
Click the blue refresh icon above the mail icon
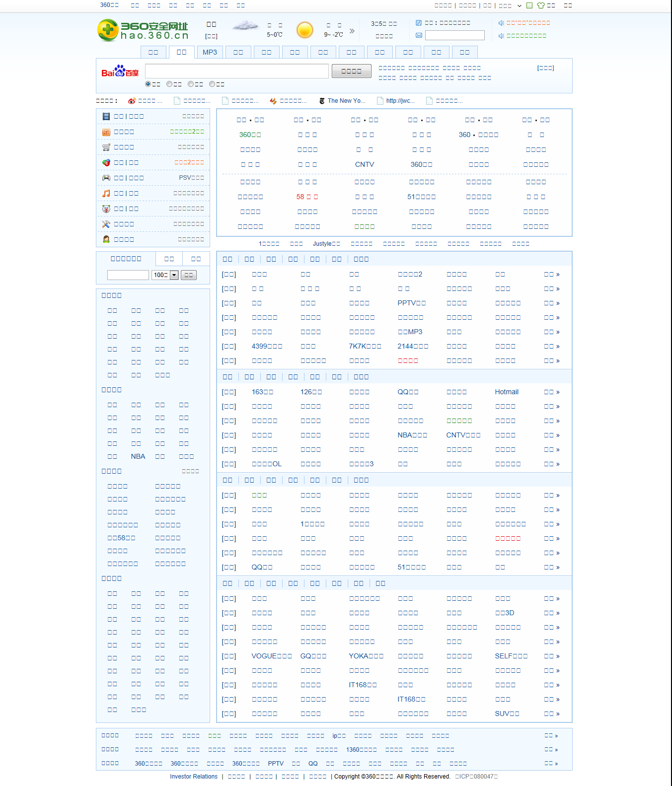(419, 23)
